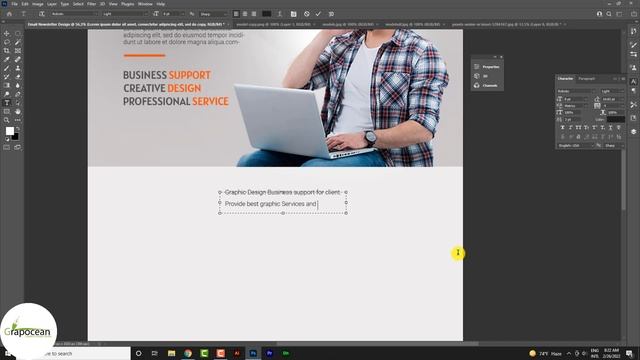Open font style Light dropdown in options bar

pyautogui.click(x=125, y=14)
